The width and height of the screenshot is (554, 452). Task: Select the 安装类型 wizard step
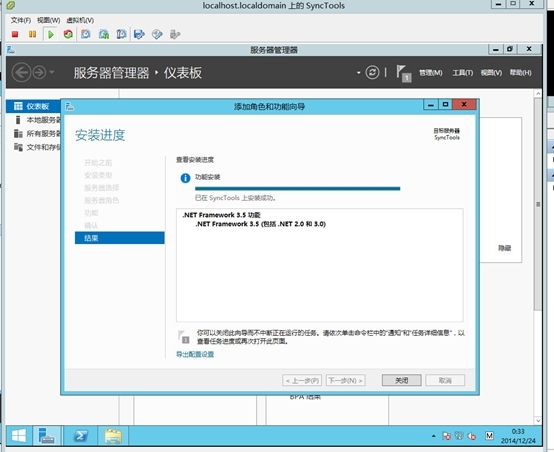coord(98,175)
